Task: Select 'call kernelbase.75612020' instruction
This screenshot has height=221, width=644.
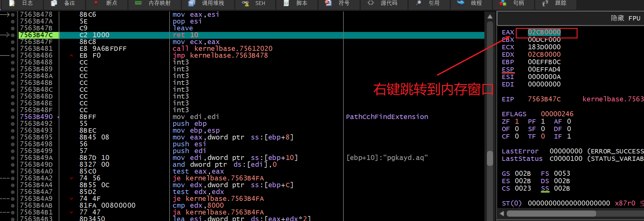Action: coord(222,49)
